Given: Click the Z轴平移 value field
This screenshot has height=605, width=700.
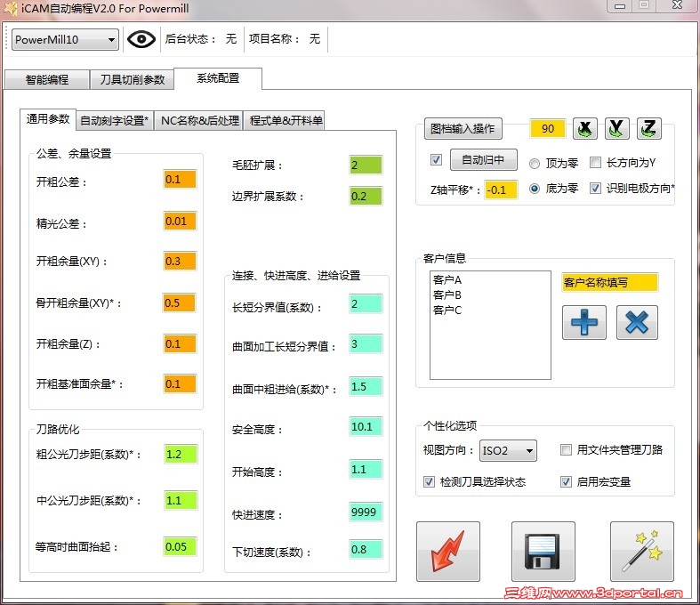Looking at the screenshot, I should (501, 190).
